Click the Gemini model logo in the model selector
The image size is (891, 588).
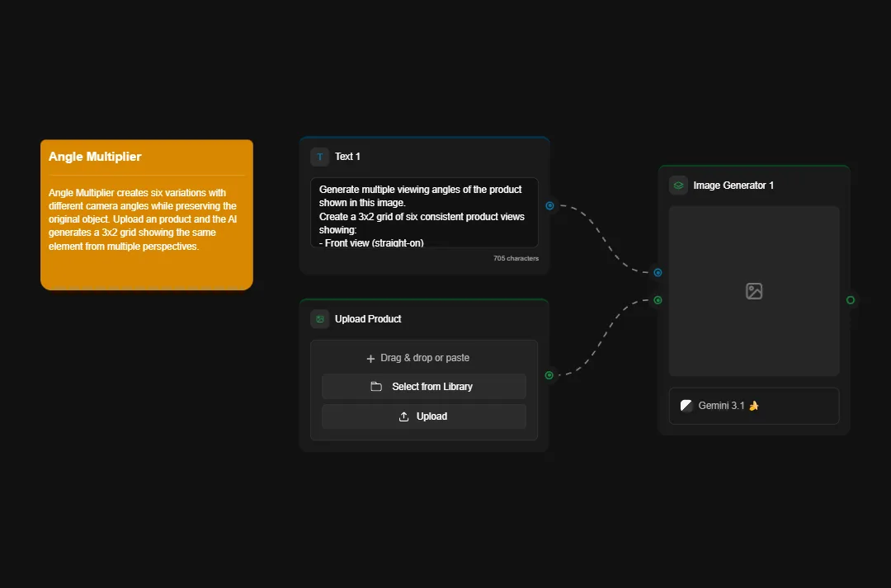(686, 405)
